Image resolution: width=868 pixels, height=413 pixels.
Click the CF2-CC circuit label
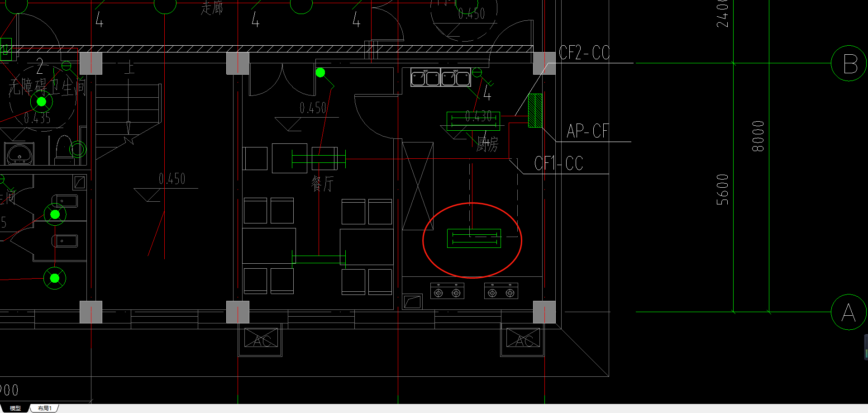click(584, 53)
